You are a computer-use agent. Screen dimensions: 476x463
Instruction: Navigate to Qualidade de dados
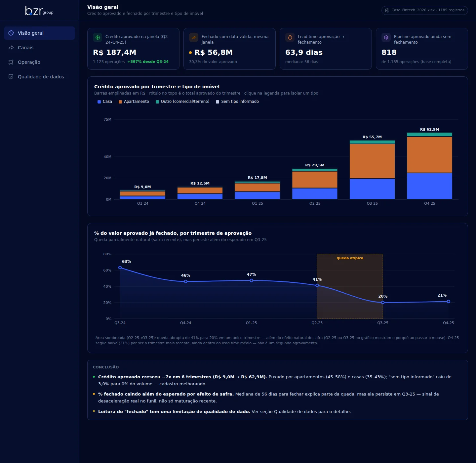[40, 77]
